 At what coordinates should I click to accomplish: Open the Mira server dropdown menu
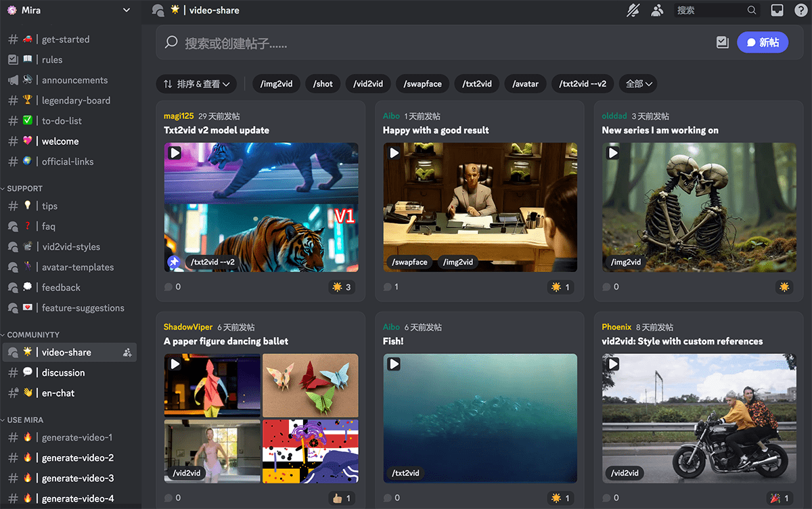pyautogui.click(x=126, y=10)
